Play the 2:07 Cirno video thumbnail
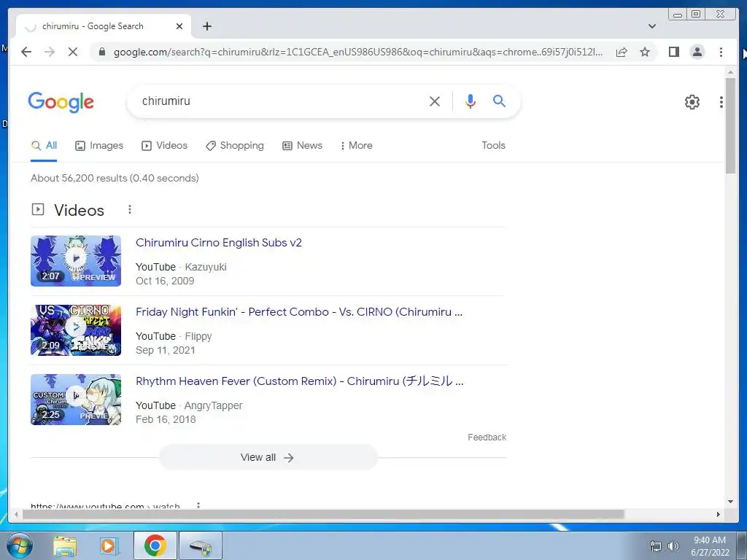 [x=76, y=261]
